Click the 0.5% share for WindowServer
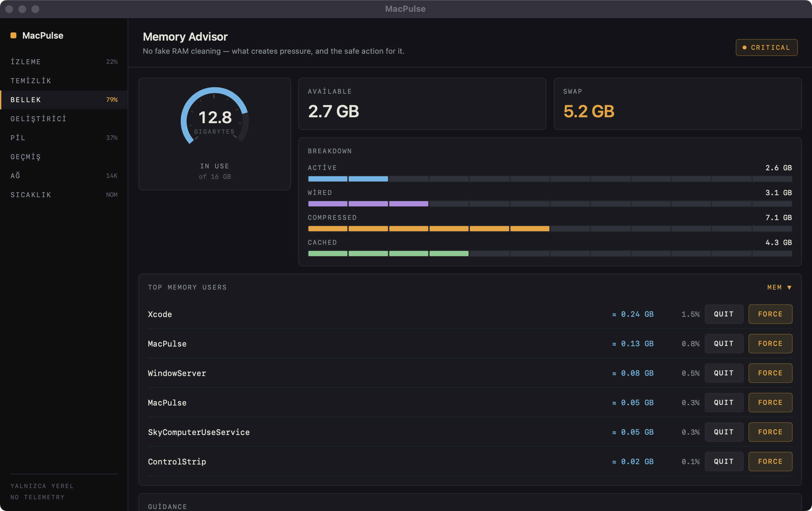The image size is (812, 511). pyautogui.click(x=690, y=373)
